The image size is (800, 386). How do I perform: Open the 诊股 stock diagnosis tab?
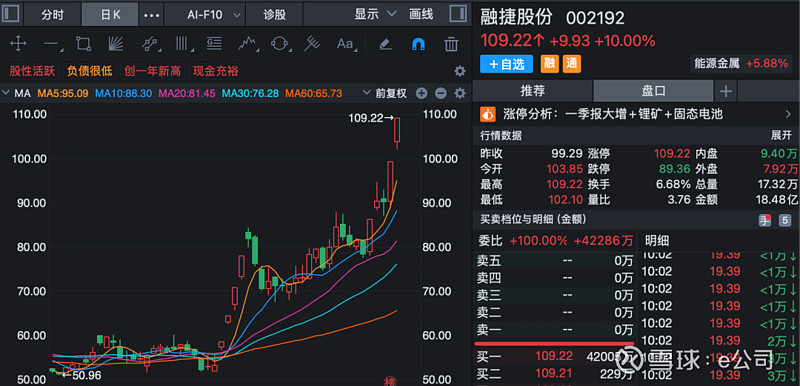[x=274, y=14]
